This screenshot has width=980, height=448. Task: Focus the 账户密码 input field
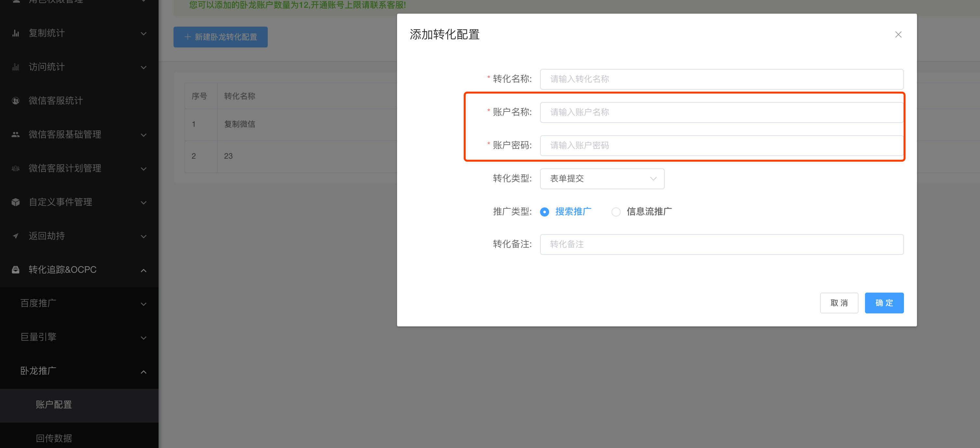[x=722, y=145]
